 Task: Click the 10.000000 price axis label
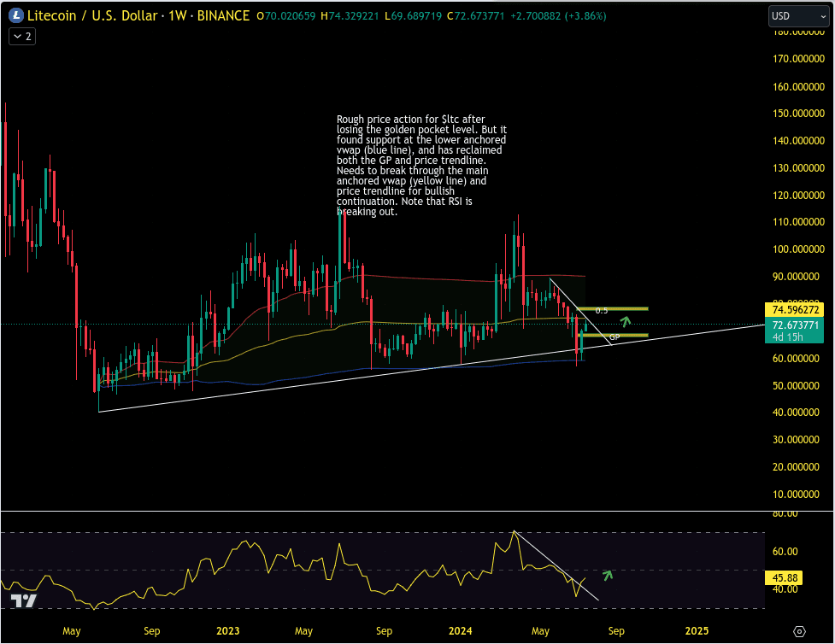click(796, 495)
